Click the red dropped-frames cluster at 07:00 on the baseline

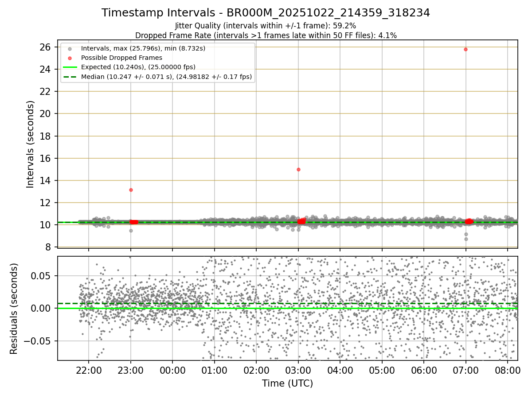pyautogui.click(x=469, y=221)
